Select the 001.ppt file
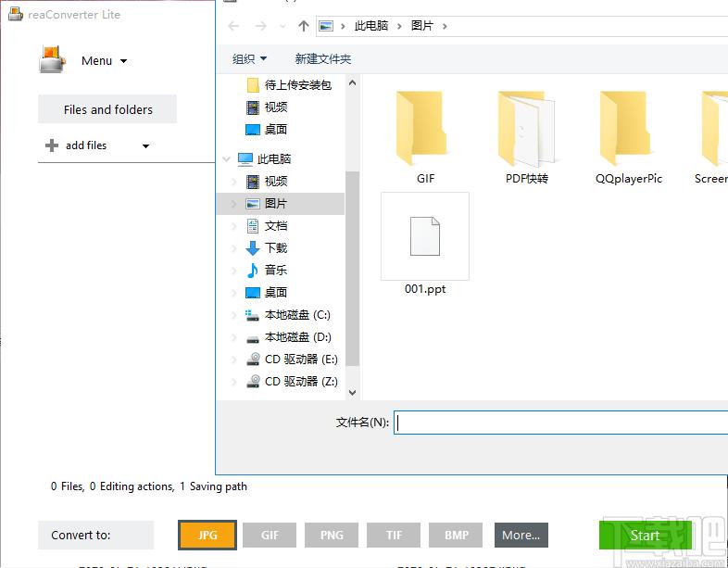Screen dimensions: 728x568 (x=425, y=245)
